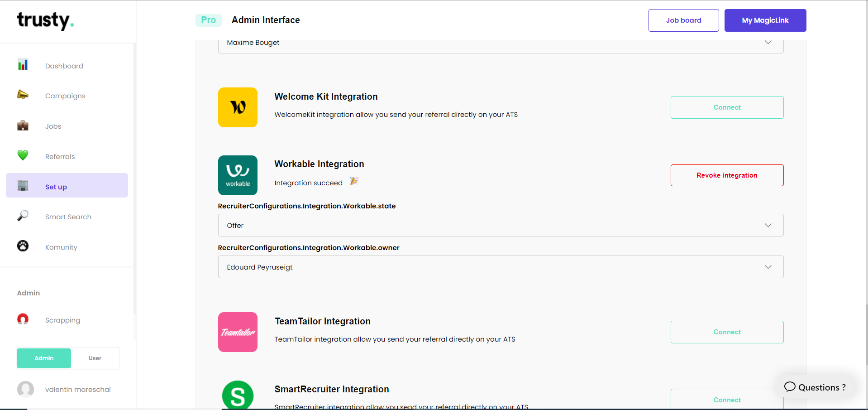This screenshot has width=868, height=410.
Task: Open Referrals using the green heart icon
Action: [23, 155]
